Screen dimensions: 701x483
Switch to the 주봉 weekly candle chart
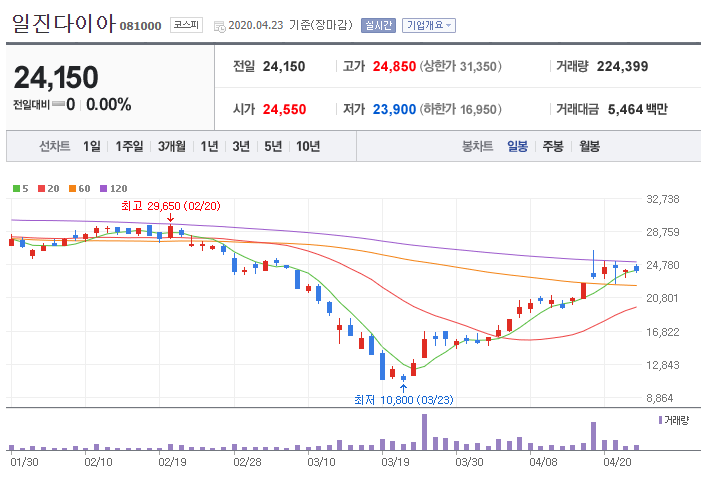553,146
